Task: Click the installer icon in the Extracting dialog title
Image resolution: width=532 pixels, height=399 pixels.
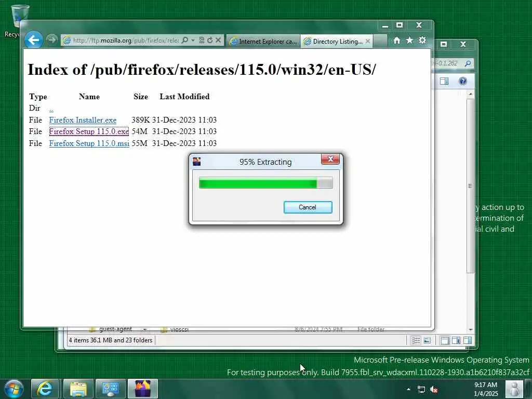Action: (197, 162)
